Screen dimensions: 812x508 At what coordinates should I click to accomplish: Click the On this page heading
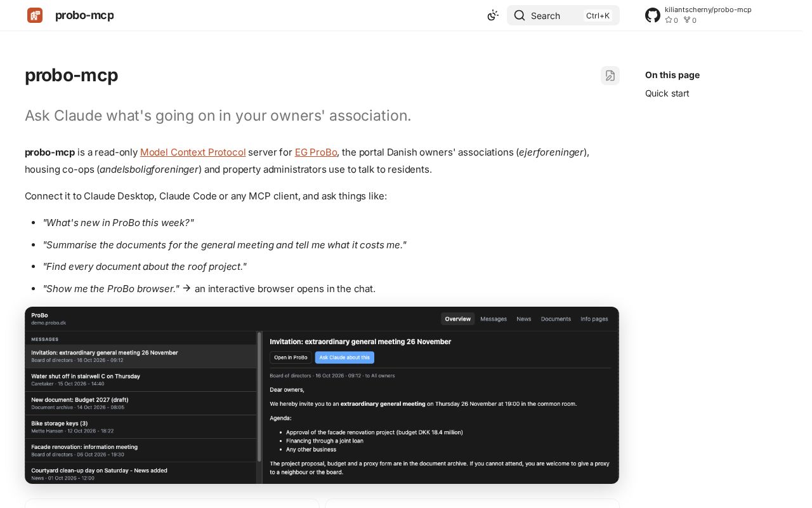pos(672,75)
